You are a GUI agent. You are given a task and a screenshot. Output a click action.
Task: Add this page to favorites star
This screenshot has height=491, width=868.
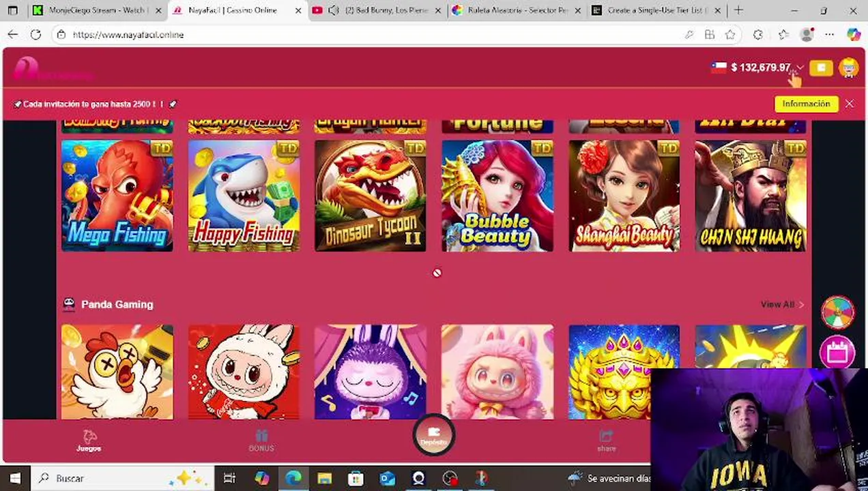coord(730,35)
